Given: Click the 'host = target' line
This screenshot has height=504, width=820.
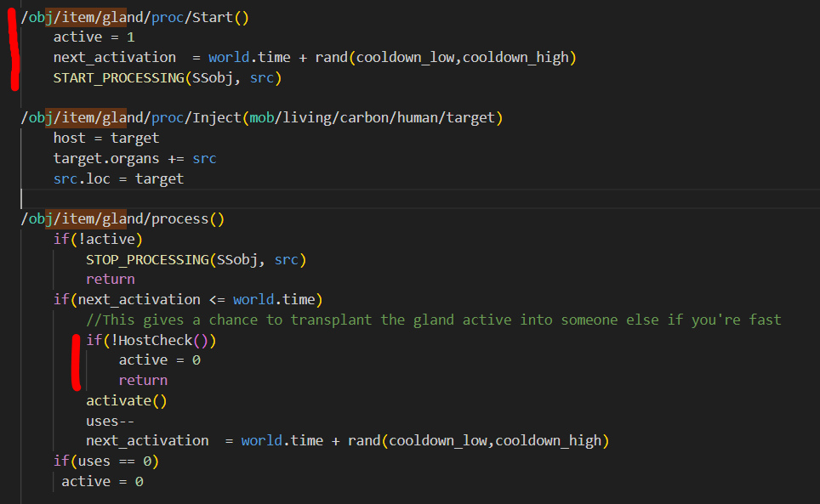Looking at the screenshot, I should click(x=106, y=138).
